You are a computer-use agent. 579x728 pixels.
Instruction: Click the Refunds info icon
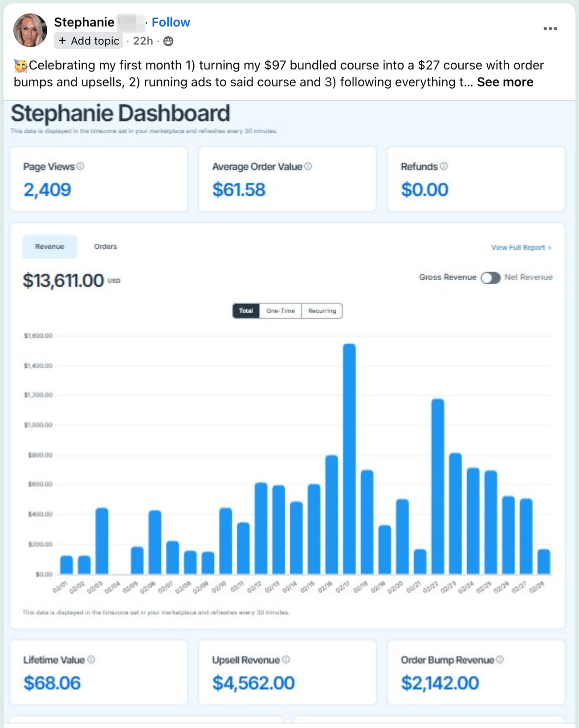tap(444, 166)
